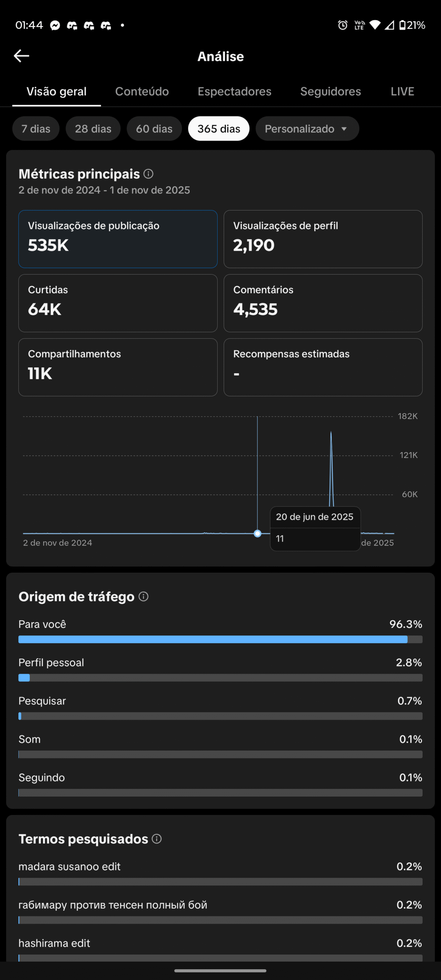Tap the battery icon in status bar

[x=402, y=25]
